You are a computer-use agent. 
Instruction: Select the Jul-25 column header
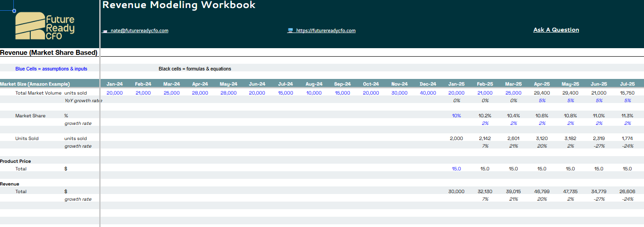[628, 84]
